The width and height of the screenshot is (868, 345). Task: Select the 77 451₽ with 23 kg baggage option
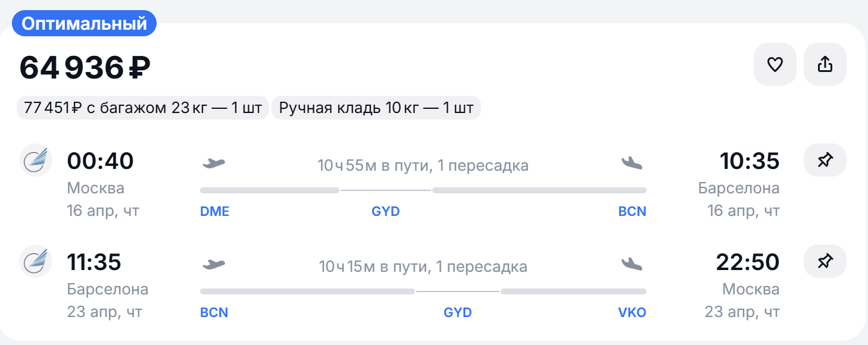(x=143, y=108)
